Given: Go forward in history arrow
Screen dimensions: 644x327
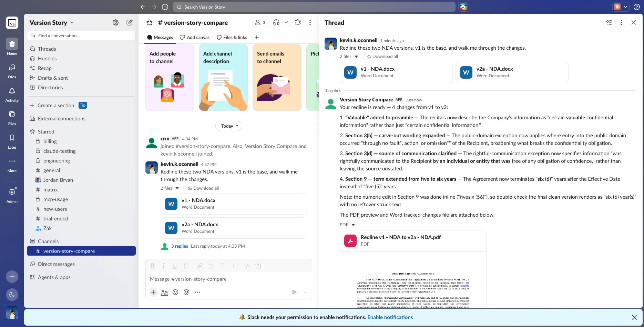Looking at the screenshot, I should pos(154,7).
